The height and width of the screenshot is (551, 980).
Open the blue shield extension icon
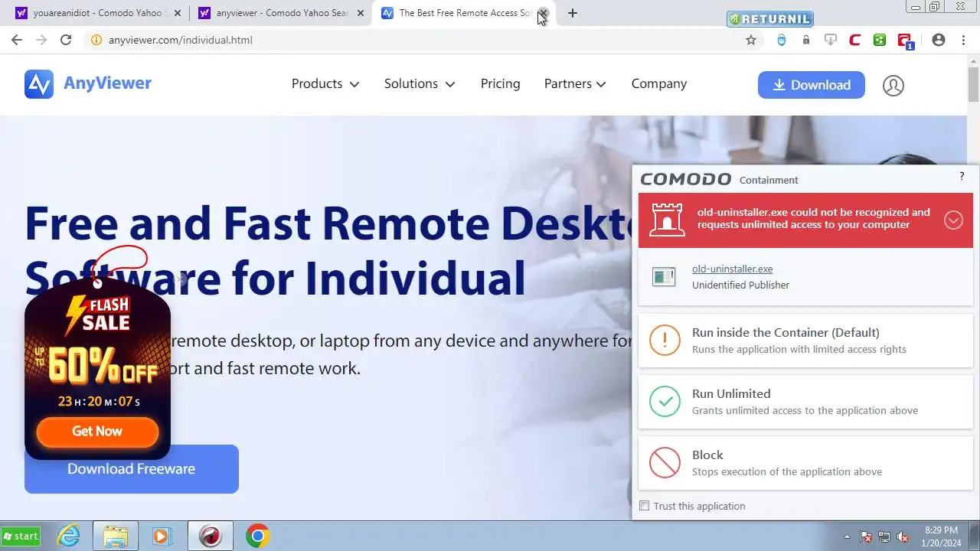point(781,40)
